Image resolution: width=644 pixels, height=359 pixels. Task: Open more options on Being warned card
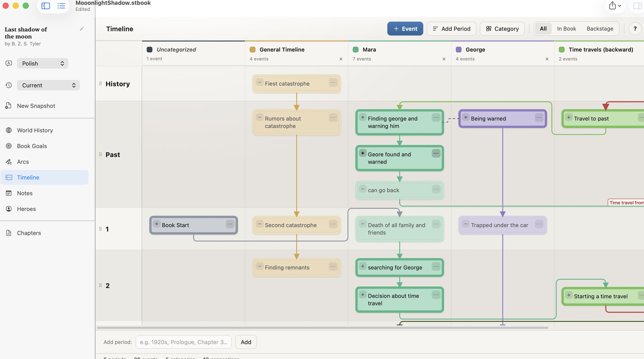(539, 117)
